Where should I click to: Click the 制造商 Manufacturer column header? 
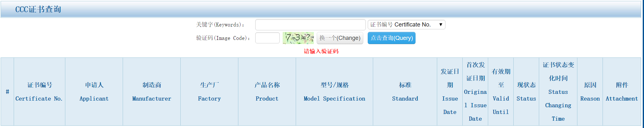pyautogui.click(x=152, y=92)
